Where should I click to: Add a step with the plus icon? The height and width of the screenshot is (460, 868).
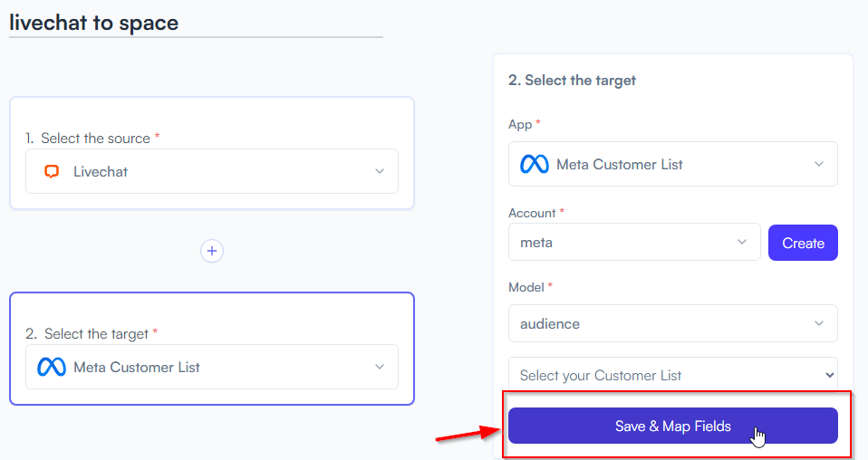pos(212,251)
